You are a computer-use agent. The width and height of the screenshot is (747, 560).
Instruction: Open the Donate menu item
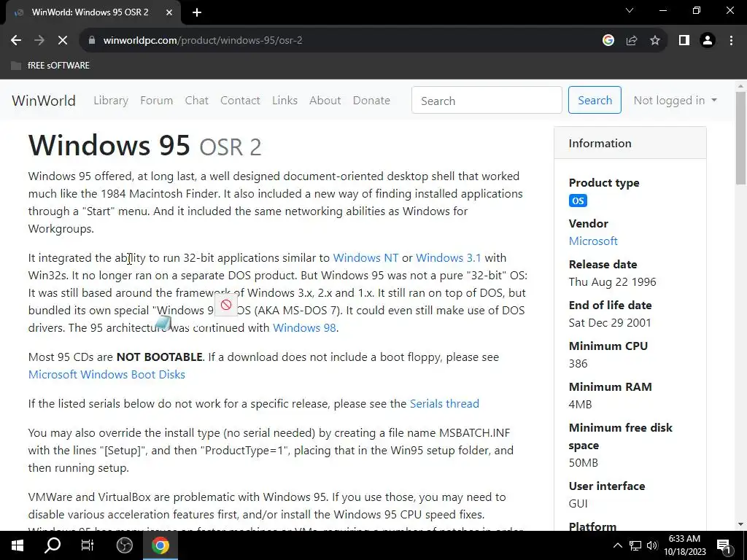point(371,101)
